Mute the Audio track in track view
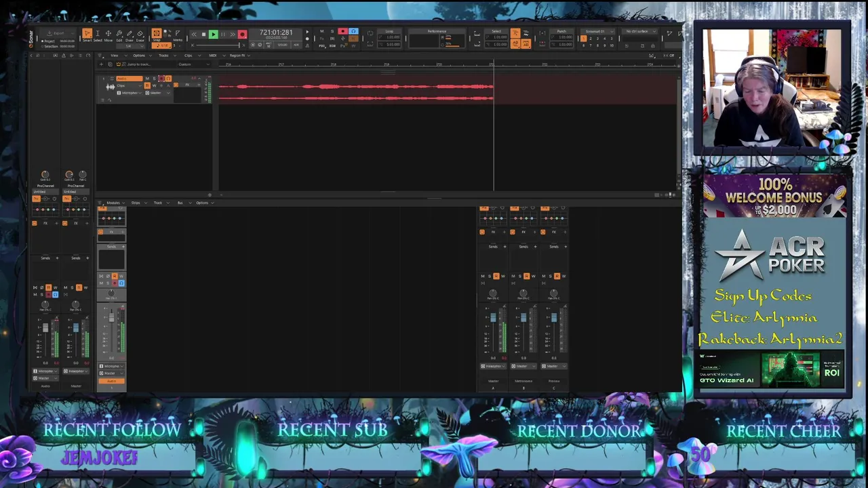868x488 pixels. (147, 79)
